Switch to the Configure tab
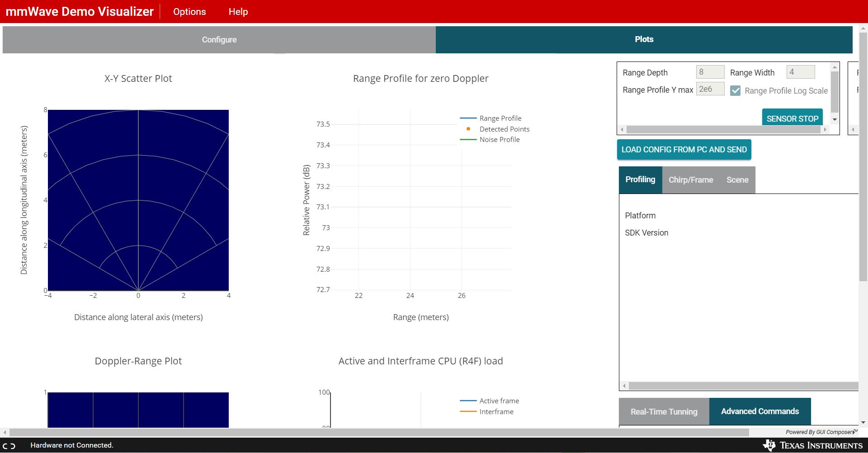Viewport: 868px width, 453px height. 219,40
